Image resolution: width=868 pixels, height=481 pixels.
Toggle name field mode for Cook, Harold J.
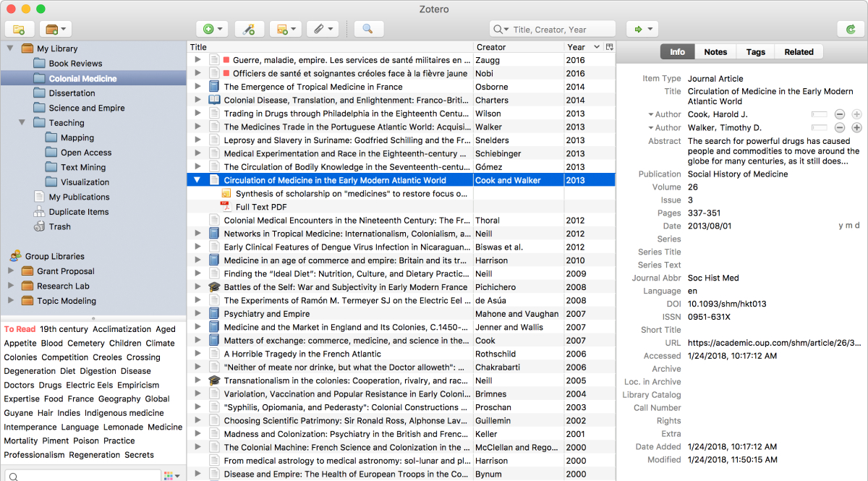click(x=819, y=114)
